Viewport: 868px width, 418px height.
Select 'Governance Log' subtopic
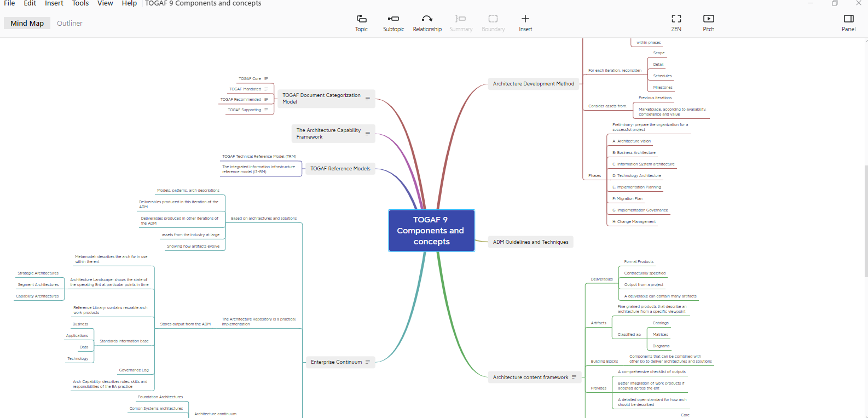pyautogui.click(x=134, y=370)
